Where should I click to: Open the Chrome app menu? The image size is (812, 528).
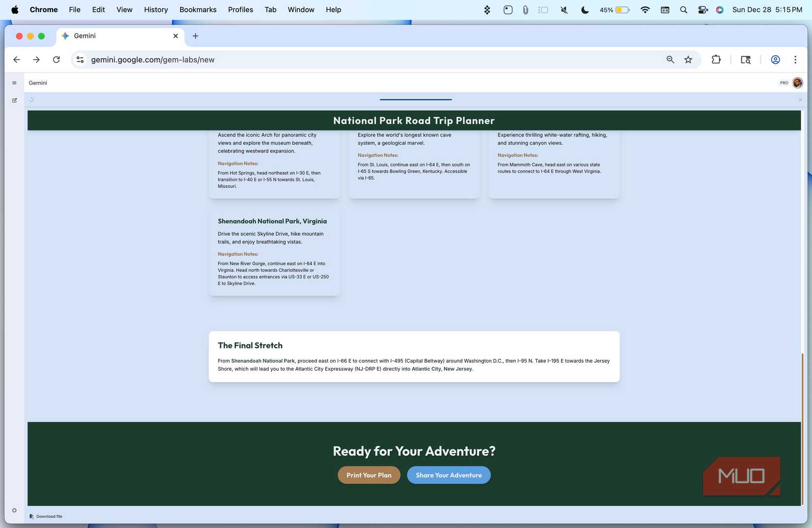tap(44, 10)
